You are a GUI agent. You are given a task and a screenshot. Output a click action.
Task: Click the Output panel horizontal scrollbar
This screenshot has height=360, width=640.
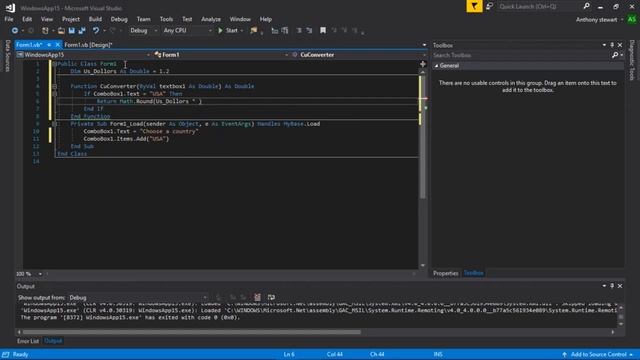[192, 332]
